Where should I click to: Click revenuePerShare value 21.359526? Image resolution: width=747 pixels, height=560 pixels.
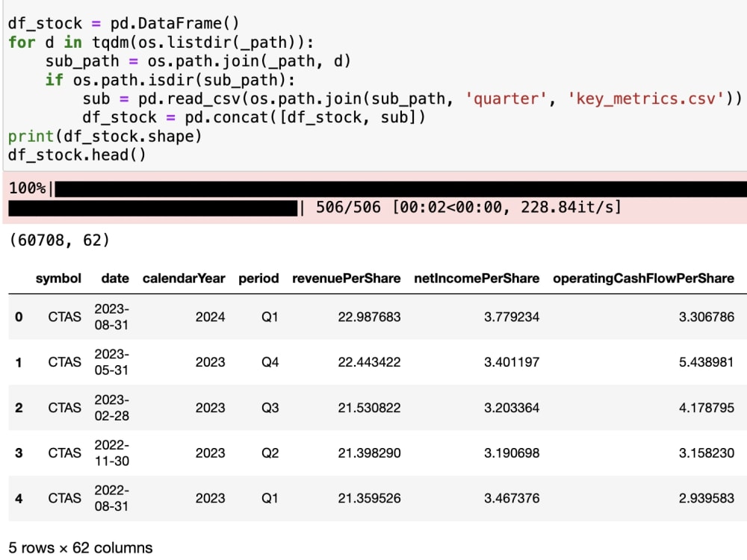pyautogui.click(x=369, y=499)
